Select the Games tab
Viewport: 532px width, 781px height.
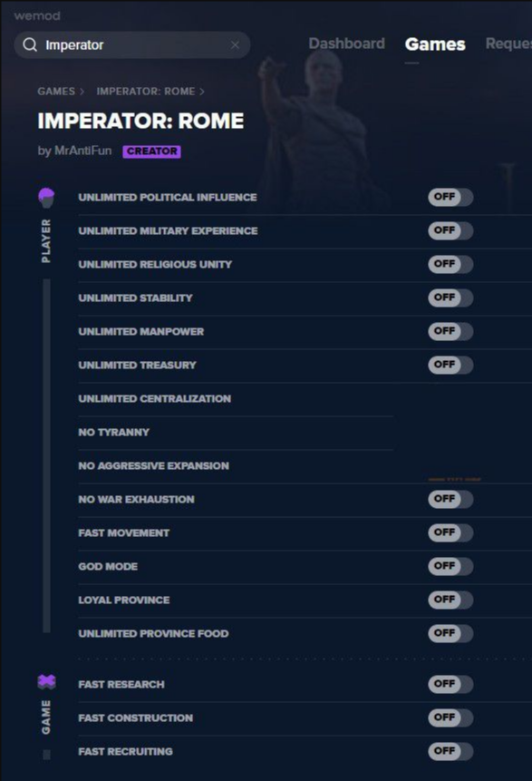tap(435, 44)
